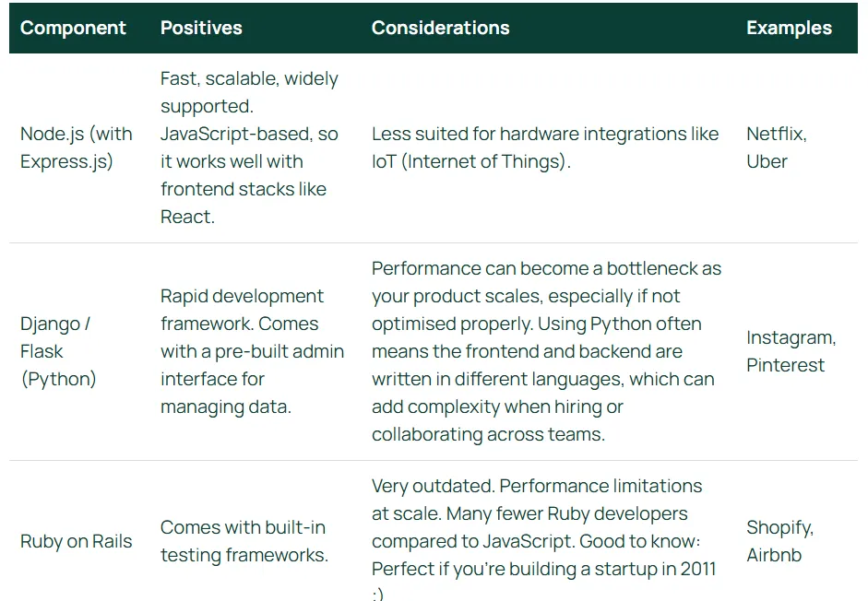This screenshot has width=868, height=601.
Task: Click 'Comes with built-in testing frameworks' text
Action: 244,541
